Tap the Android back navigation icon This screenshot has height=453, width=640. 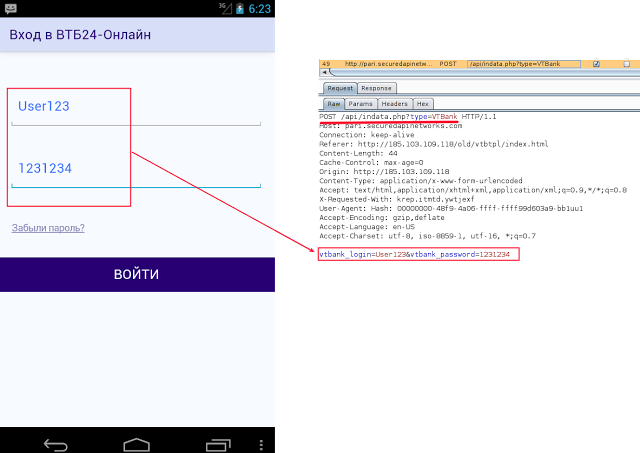click(x=55, y=443)
